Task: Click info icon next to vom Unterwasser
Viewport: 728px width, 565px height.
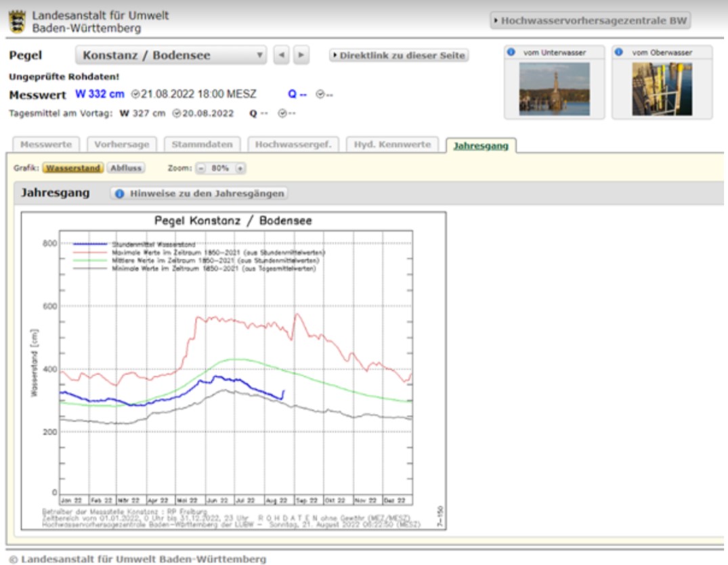Action: coord(511,52)
